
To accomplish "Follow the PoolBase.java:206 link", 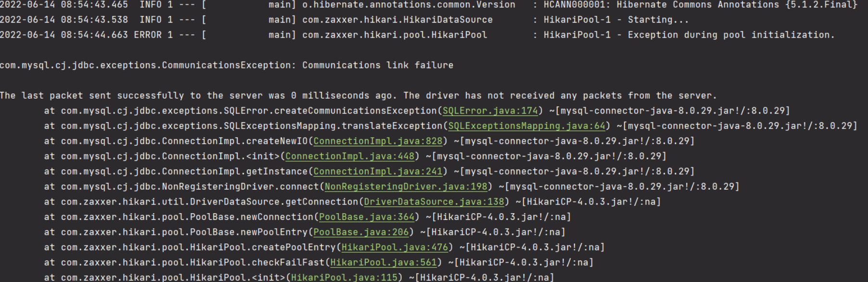I will tap(361, 232).
